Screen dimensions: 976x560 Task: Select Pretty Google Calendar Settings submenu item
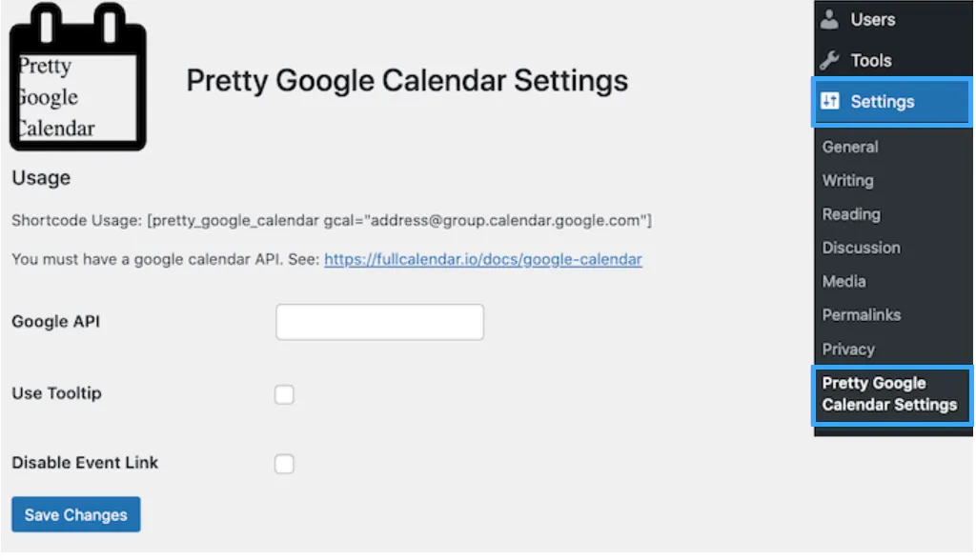(x=889, y=393)
